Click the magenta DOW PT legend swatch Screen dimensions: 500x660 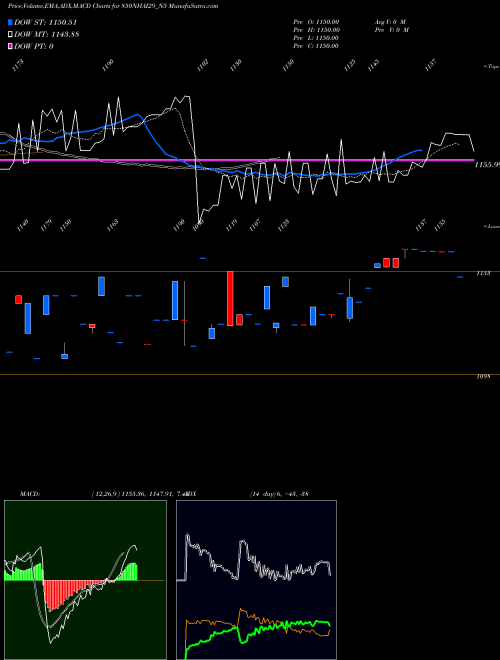point(11,46)
